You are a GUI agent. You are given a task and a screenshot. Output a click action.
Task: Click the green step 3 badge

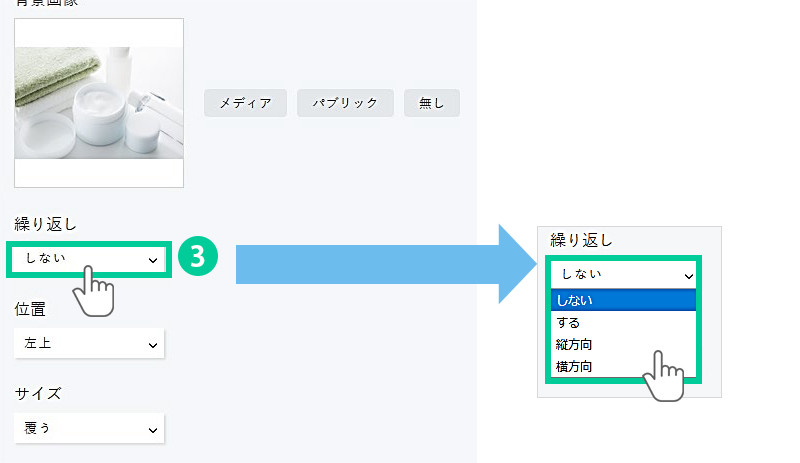click(x=197, y=257)
